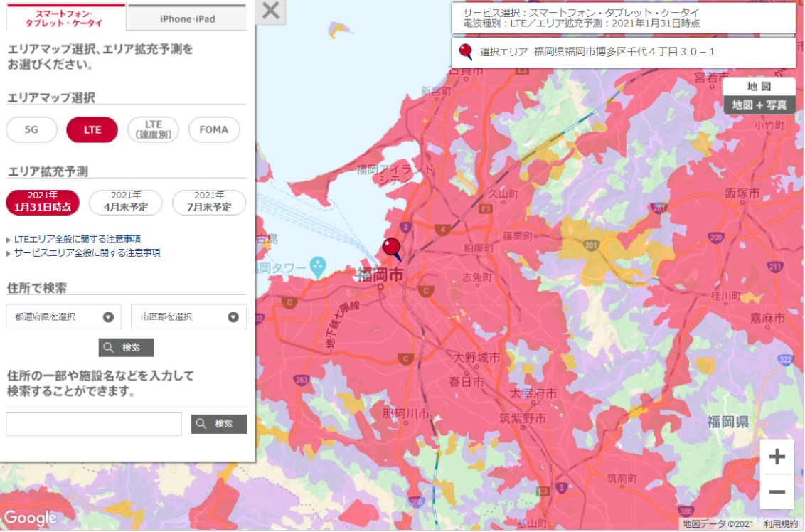The width and height of the screenshot is (805, 532).
Task: Click 粕屋町 label on map
Action: tap(479, 248)
